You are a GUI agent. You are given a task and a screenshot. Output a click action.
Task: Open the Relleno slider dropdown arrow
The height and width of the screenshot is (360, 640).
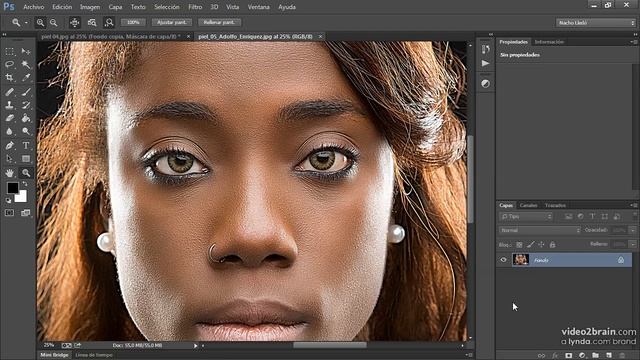coord(632,244)
